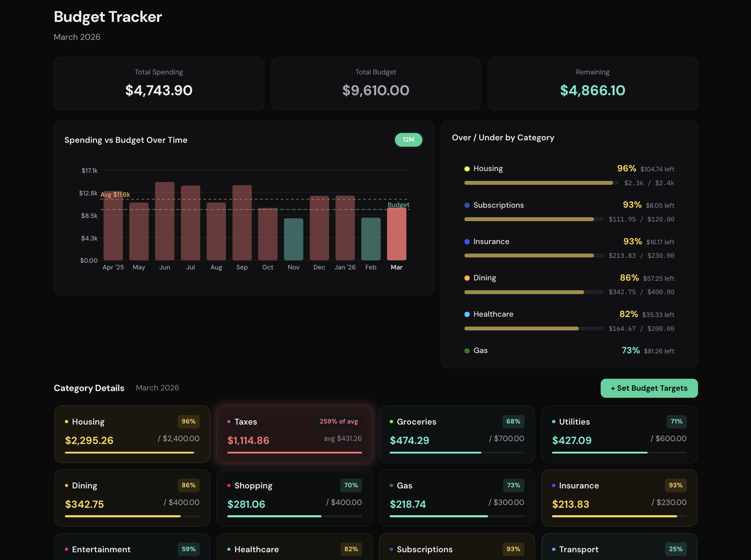Image resolution: width=751 pixels, height=560 pixels.
Task: Open the Category Details section header
Action: pos(89,388)
